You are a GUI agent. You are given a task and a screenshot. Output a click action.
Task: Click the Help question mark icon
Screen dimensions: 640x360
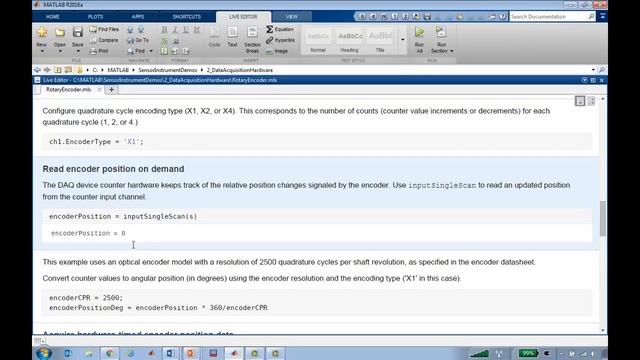[502, 16]
